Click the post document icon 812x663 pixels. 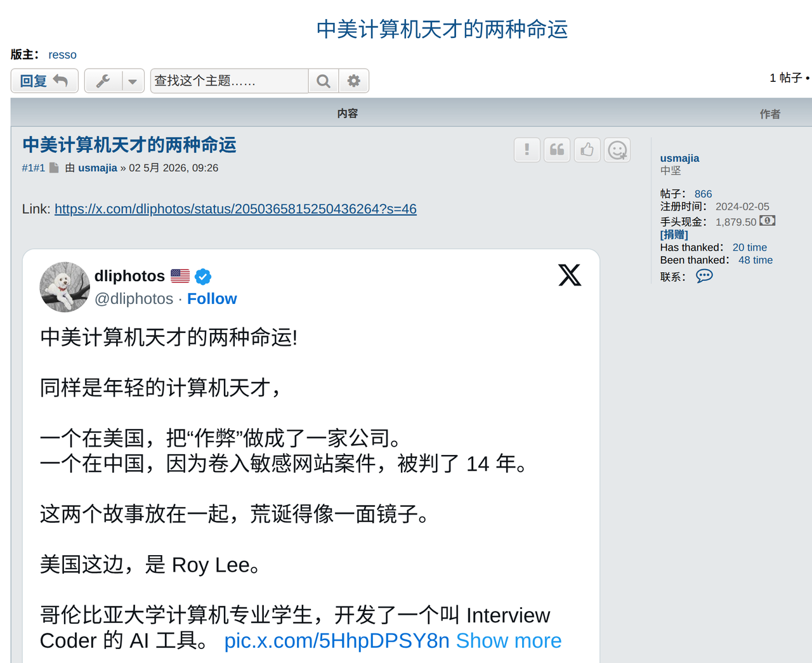pyautogui.click(x=55, y=168)
